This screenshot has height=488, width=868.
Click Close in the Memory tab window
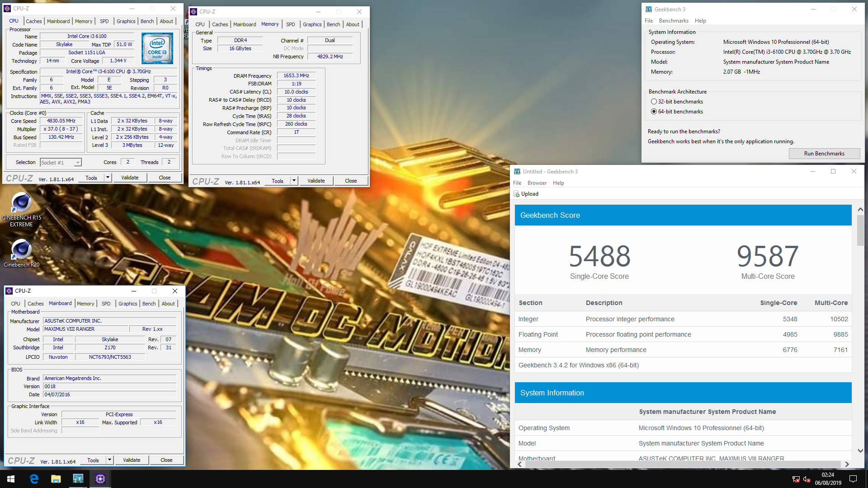pyautogui.click(x=351, y=181)
